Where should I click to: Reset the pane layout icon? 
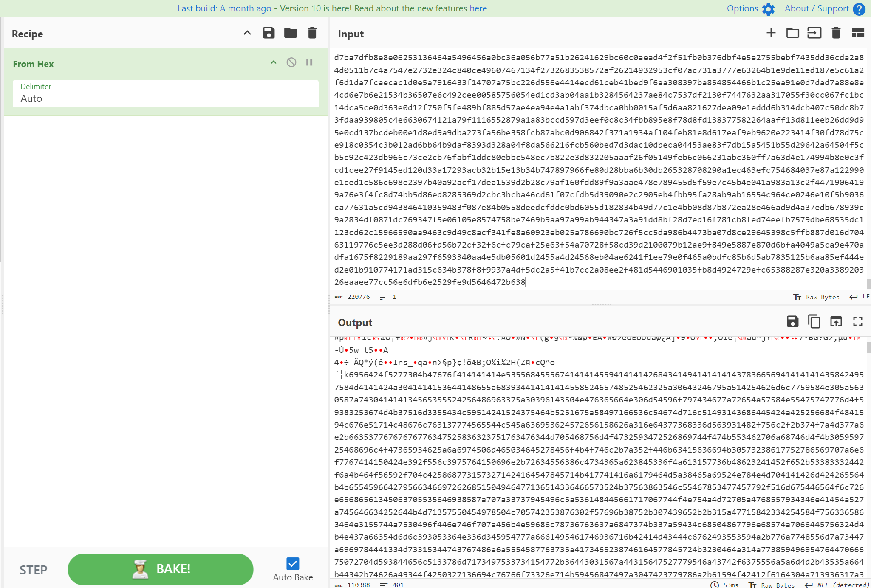tap(858, 33)
